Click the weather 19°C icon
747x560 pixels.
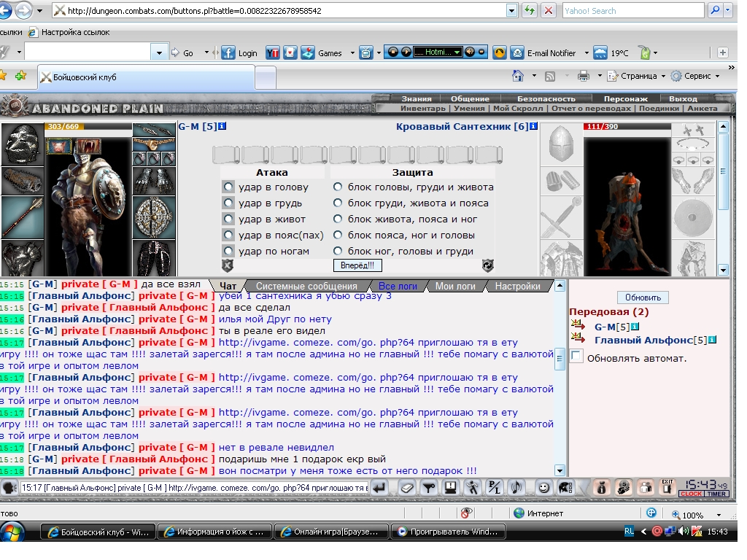point(600,52)
